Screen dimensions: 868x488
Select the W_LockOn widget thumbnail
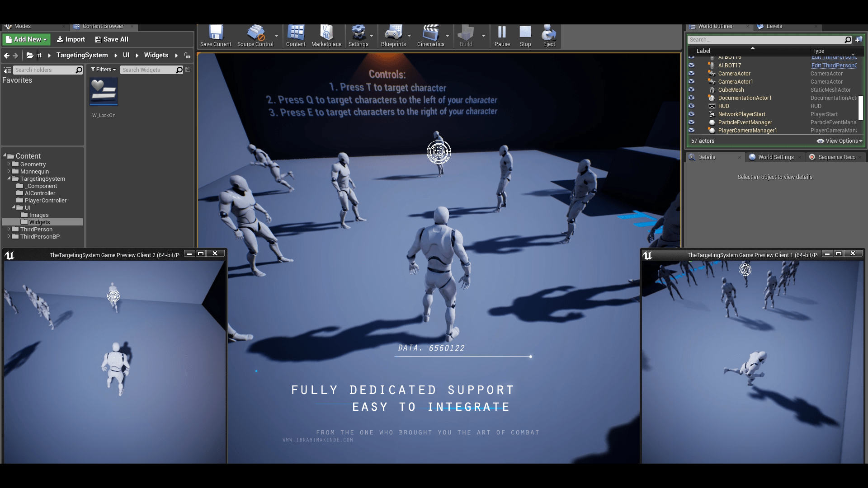[x=104, y=91]
